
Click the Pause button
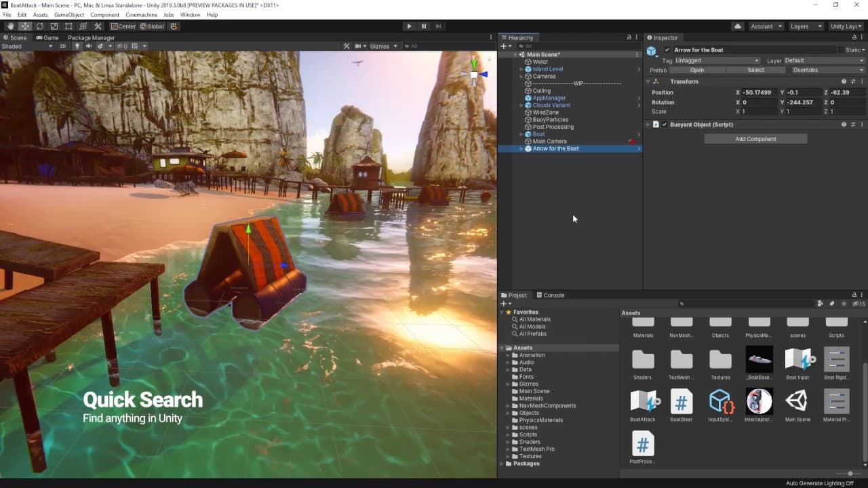424,26
